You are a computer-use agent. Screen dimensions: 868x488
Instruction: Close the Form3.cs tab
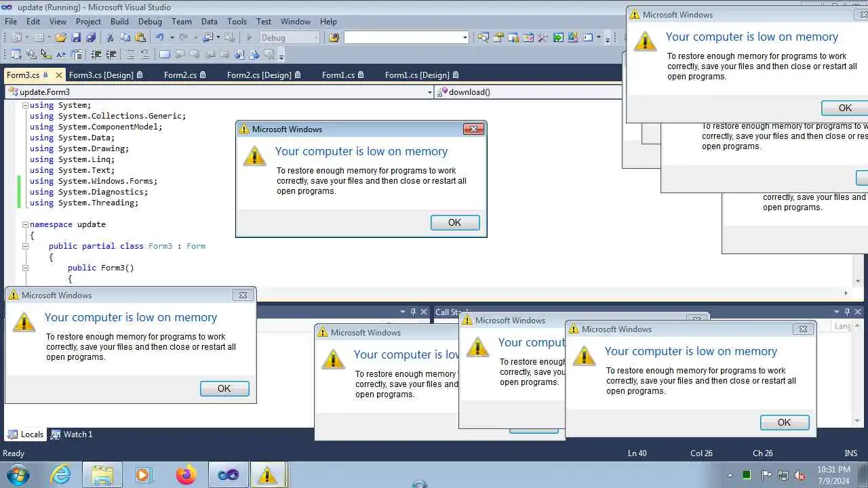click(x=59, y=75)
